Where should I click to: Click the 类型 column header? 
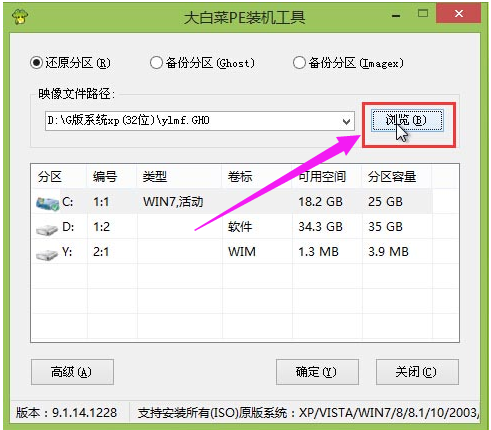(180, 176)
